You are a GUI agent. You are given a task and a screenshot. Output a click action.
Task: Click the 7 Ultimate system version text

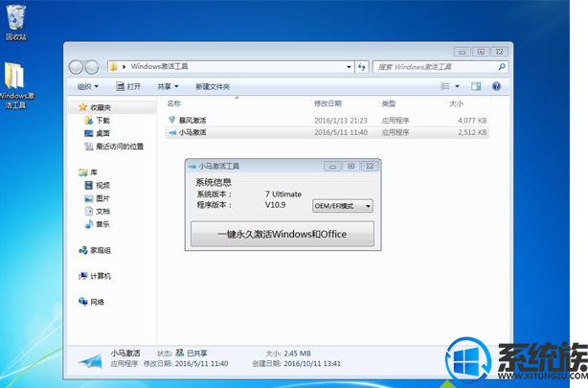pos(283,194)
